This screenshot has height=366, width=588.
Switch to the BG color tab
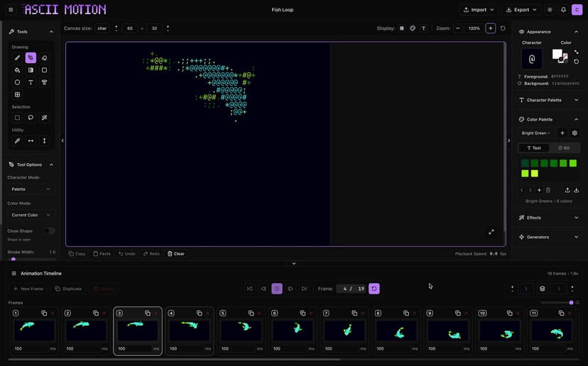tap(564, 148)
